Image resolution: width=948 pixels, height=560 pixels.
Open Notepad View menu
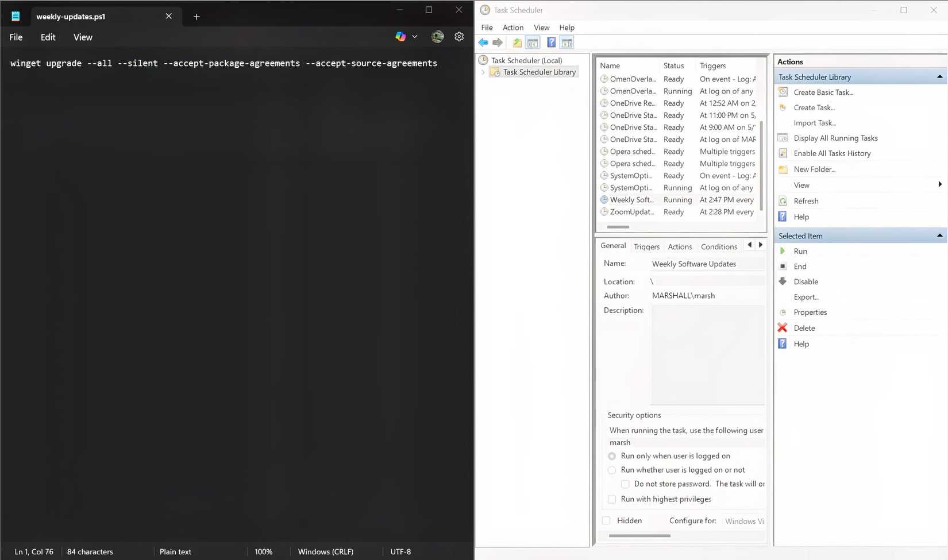(83, 37)
